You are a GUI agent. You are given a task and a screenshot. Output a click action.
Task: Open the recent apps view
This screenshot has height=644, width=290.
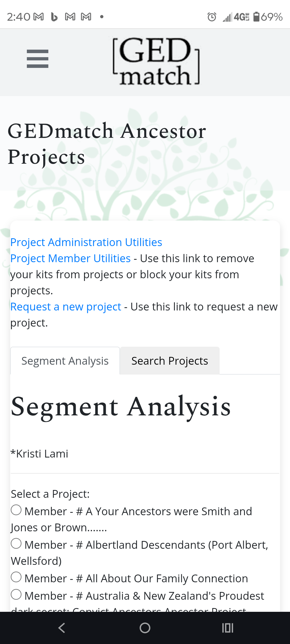pyautogui.click(x=227, y=628)
